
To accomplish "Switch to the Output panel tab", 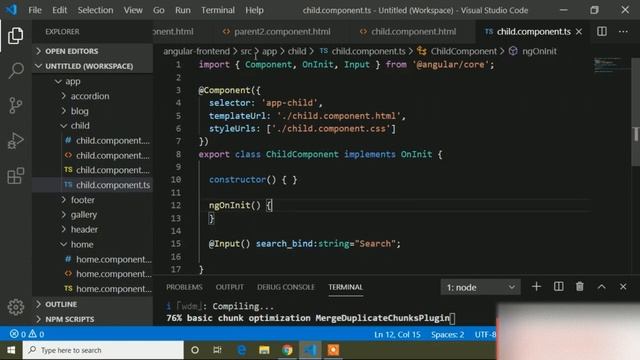I will coord(229,287).
